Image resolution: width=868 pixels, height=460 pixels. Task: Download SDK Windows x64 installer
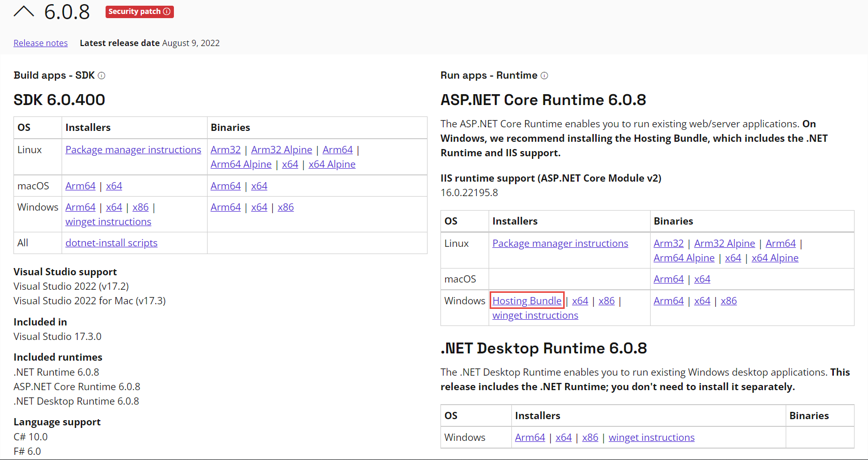pyautogui.click(x=114, y=207)
